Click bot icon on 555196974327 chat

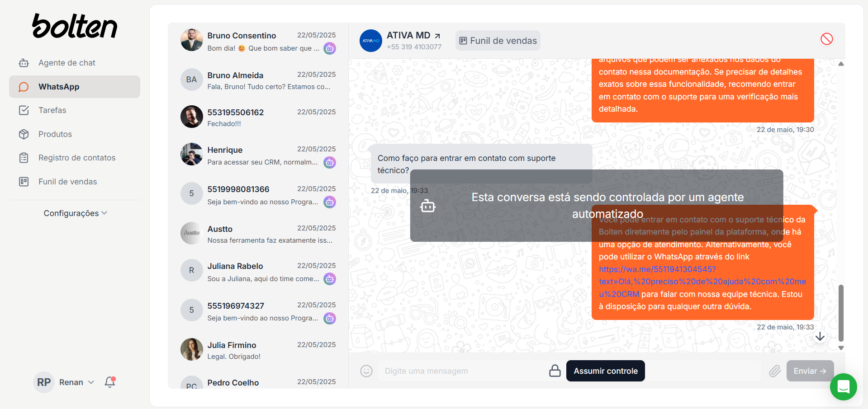(330, 318)
